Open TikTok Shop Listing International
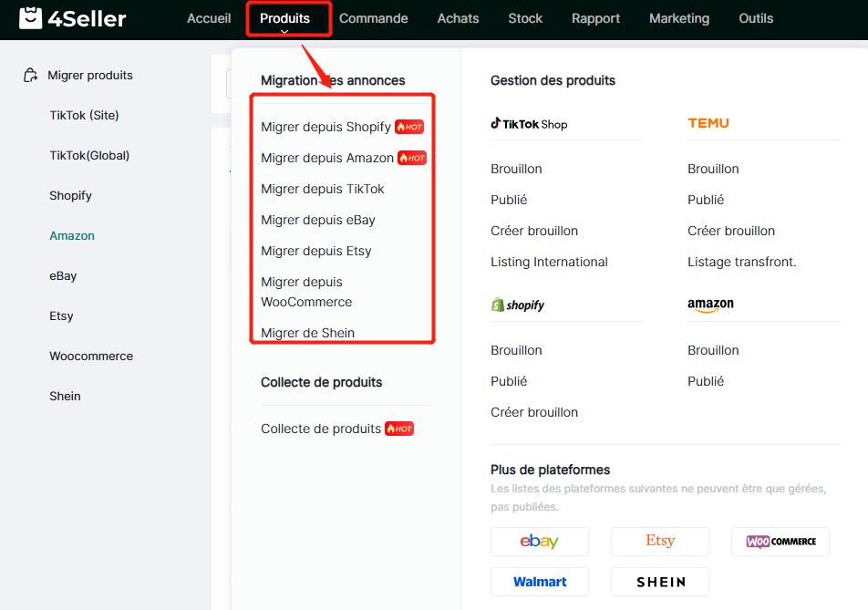The height and width of the screenshot is (610, 868). 549,262
